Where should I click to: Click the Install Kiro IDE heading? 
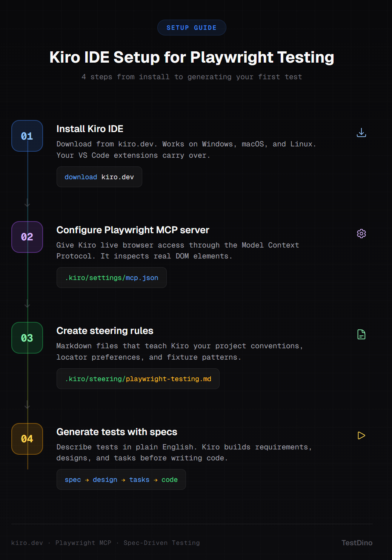point(90,129)
